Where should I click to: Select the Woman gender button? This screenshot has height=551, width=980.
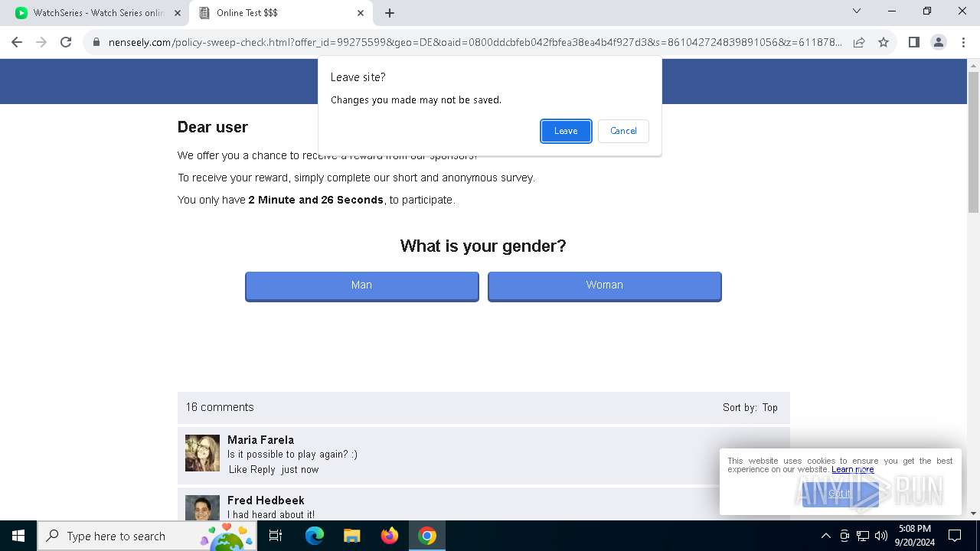604,285
